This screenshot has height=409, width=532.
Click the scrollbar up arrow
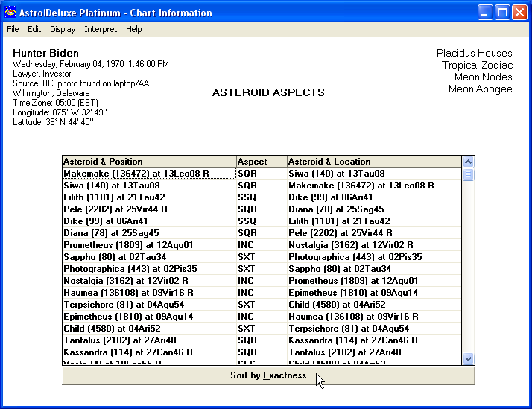tap(468, 162)
